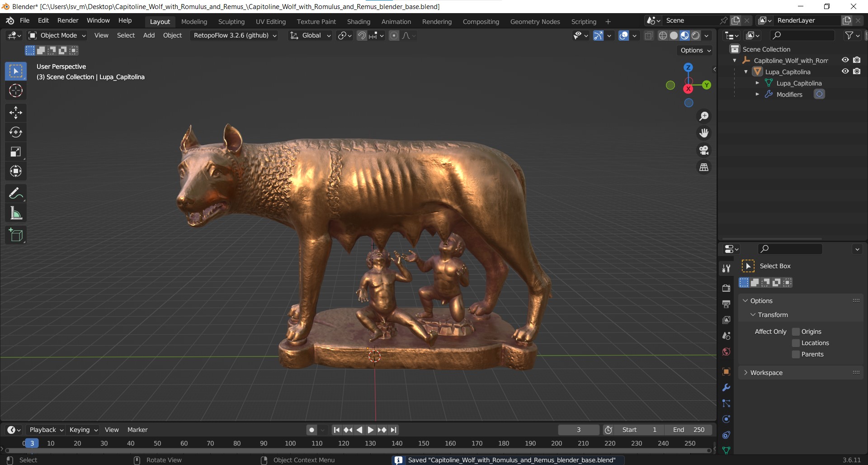
Task: Open the Scene properties tab
Action: [x=726, y=336]
